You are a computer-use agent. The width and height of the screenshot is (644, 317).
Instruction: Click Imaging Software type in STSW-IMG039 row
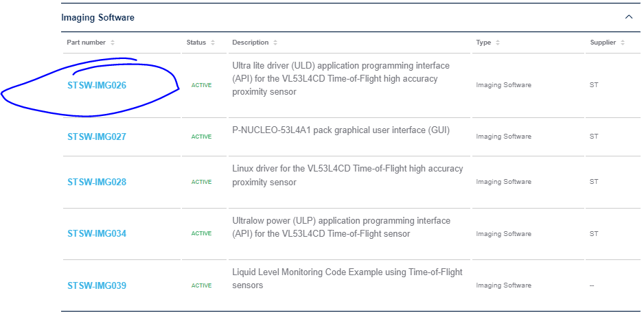point(503,285)
